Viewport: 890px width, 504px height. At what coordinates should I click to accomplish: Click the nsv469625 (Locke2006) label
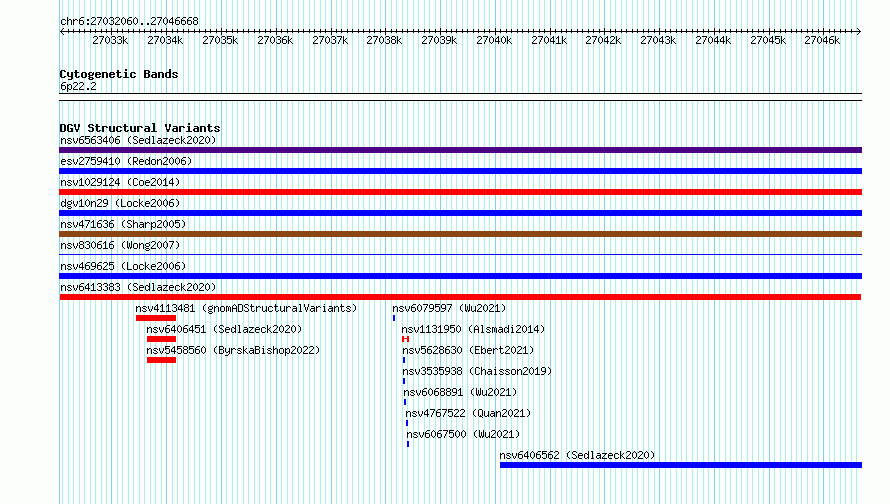[x=123, y=266]
